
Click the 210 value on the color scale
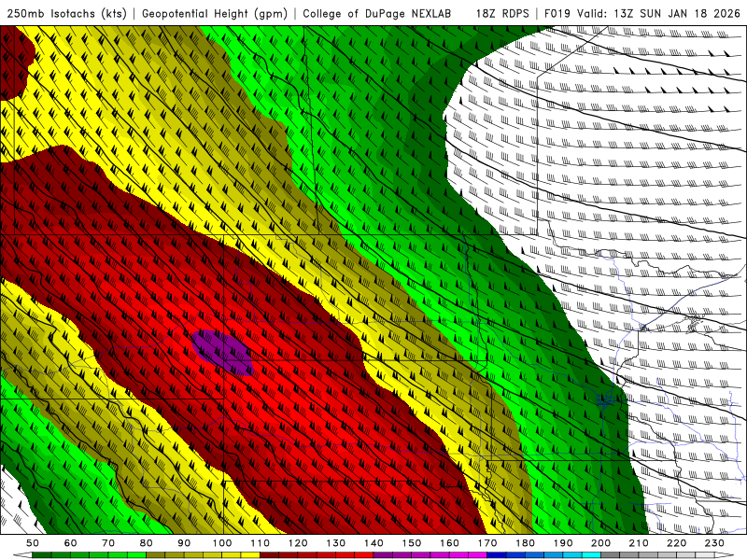coord(639,543)
